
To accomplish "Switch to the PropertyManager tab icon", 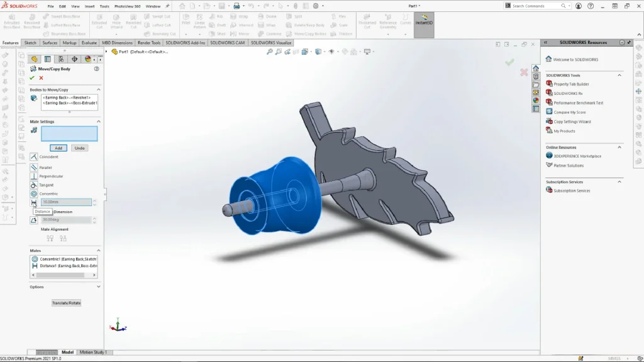I will click(x=48, y=59).
